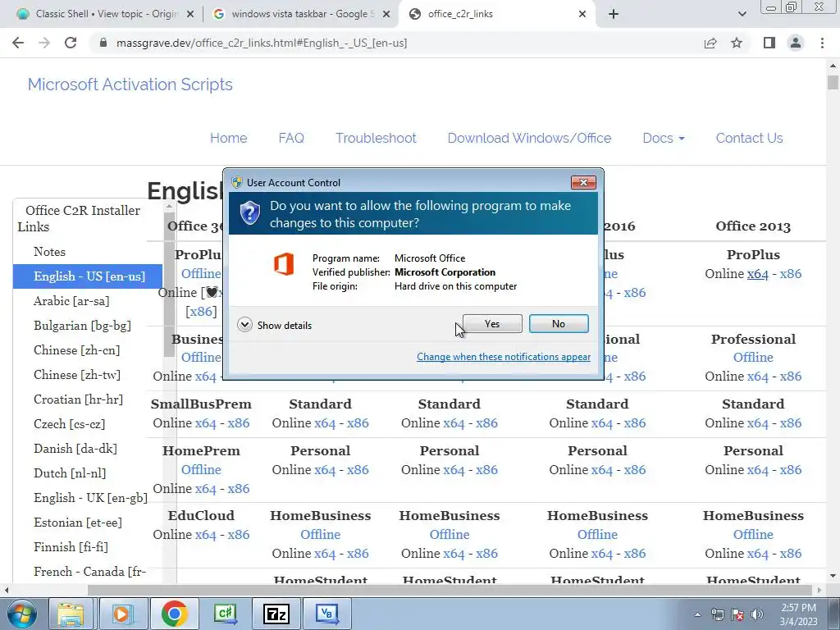Select English - UK [en-gb] in sidebar
The image size is (840, 630).
point(90,498)
